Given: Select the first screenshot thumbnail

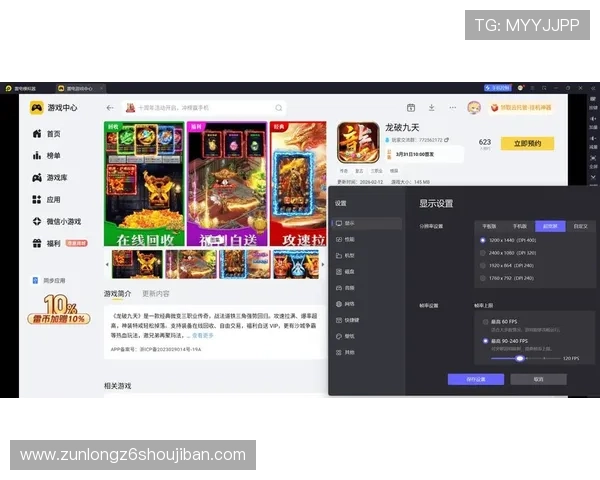Looking at the screenshot, I should click(137, 264).
